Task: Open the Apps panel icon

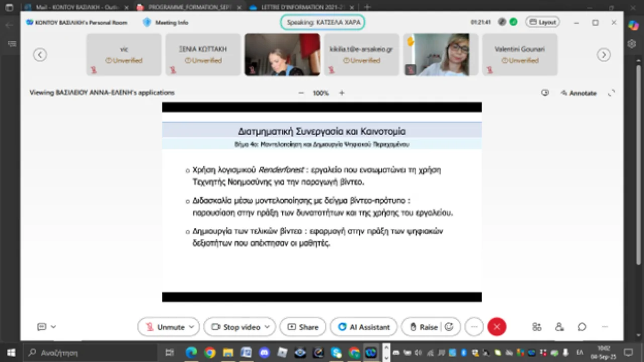Action: (537, 327)
